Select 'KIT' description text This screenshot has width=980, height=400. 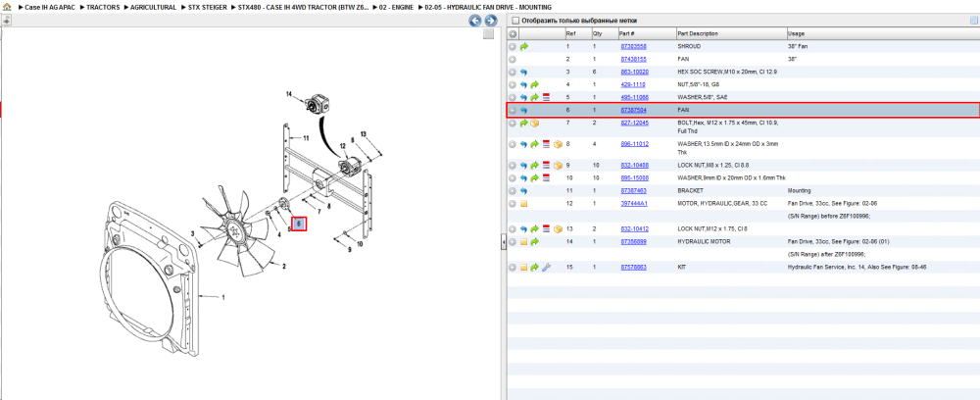point(681,268)
